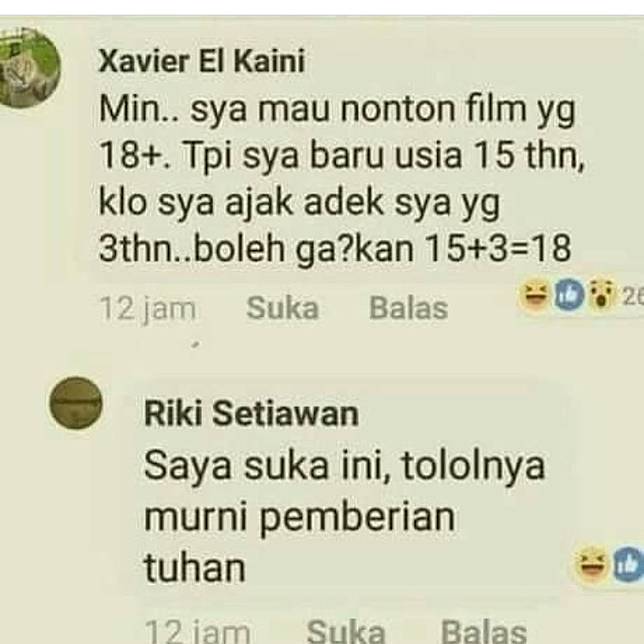
Task: Select Xavier's comment text about film 18+
Action: point(341,179)
